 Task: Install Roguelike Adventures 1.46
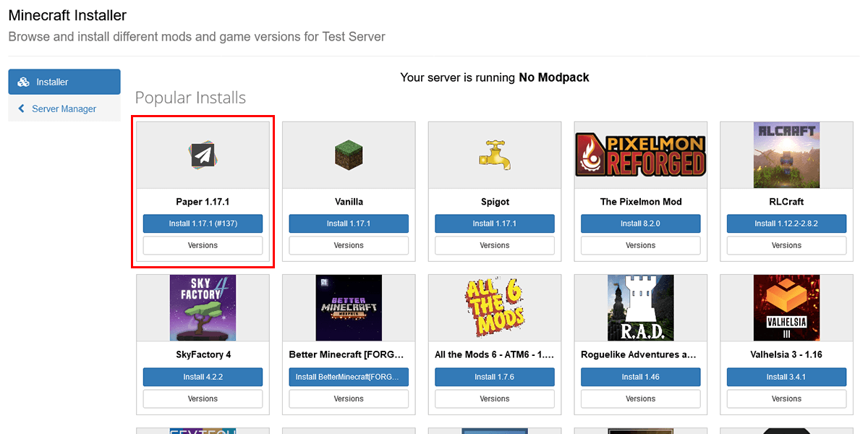coord(640,377)
